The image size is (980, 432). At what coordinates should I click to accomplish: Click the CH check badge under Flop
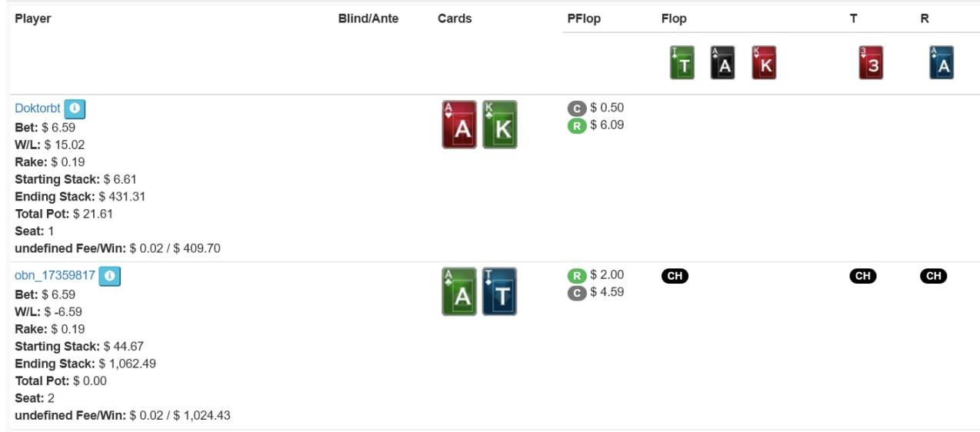pyautogui.click(x=675, y=276)
